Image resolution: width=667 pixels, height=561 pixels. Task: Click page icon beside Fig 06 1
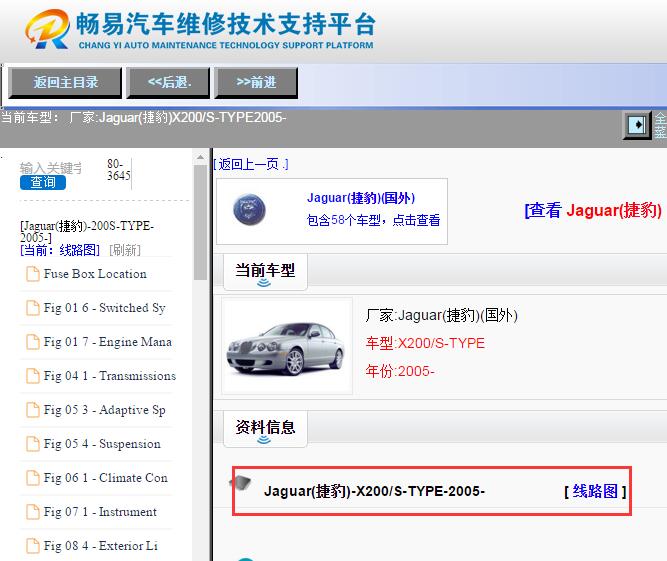32,478
